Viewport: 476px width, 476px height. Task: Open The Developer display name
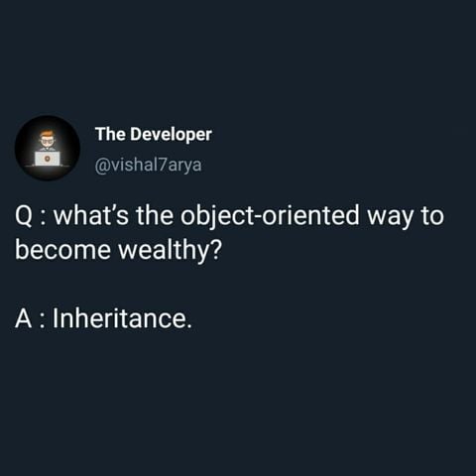click(x=154, y=134)
